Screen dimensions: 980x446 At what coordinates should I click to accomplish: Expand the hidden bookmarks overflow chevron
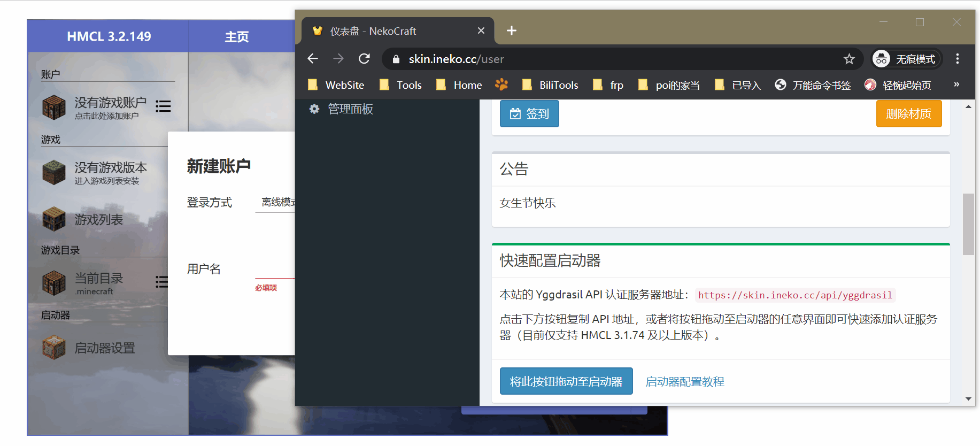(956, 84)
